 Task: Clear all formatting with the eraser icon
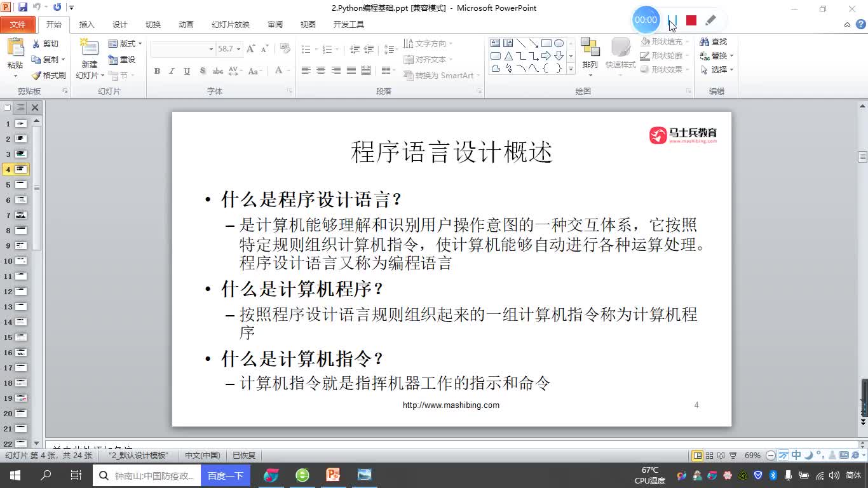click(x=285, y=49)
